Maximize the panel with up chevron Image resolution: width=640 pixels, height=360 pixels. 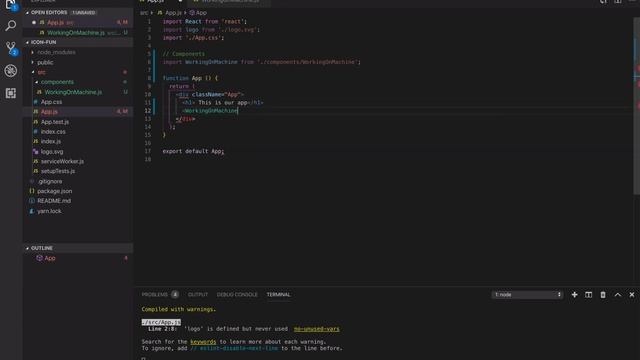(618, 295)
